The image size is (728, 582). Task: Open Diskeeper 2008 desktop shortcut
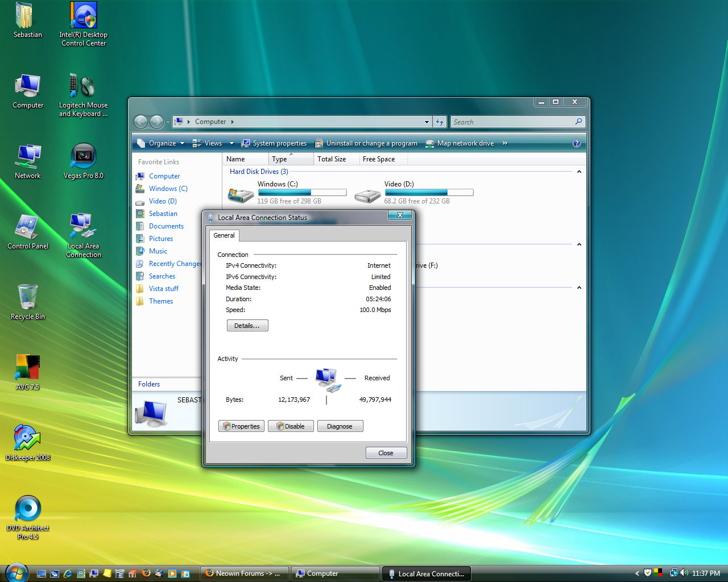point(27,438)
